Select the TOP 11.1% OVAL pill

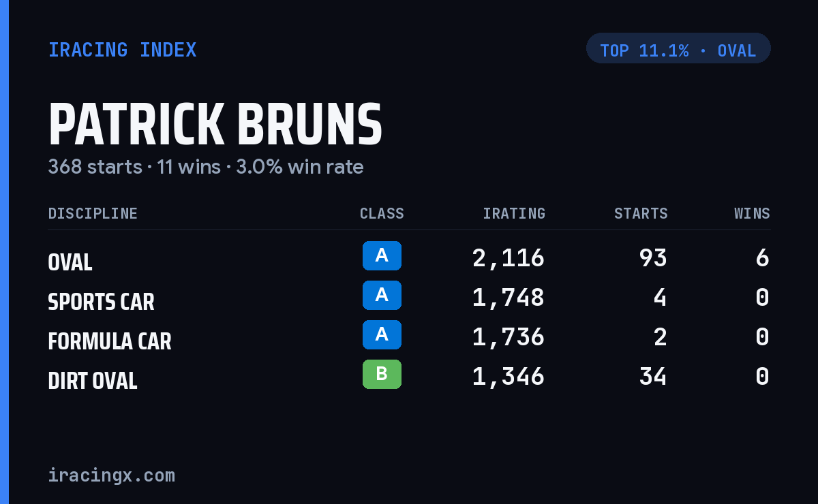coord(678,48)
